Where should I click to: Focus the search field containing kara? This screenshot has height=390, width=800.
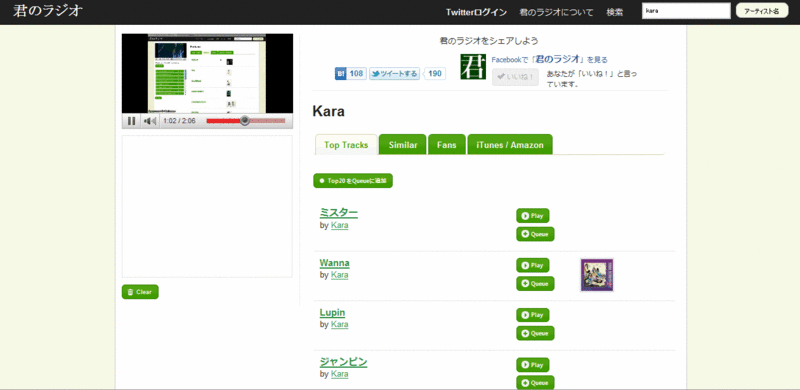[x=686, y=11]
